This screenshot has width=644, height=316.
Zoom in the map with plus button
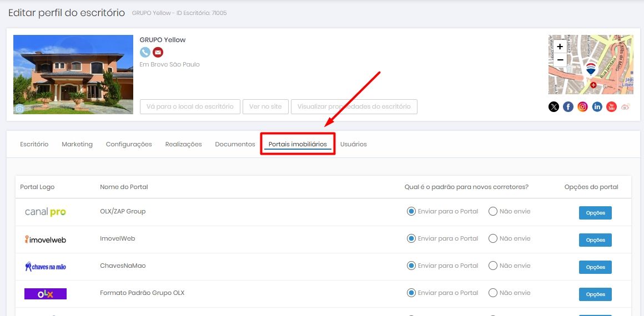pyautogui.click(x=560, y=47)
